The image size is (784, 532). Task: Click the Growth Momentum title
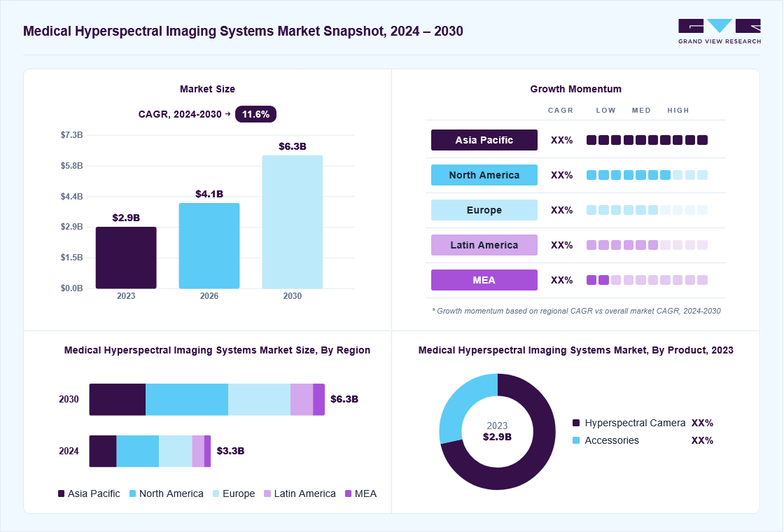coord(575,89)
